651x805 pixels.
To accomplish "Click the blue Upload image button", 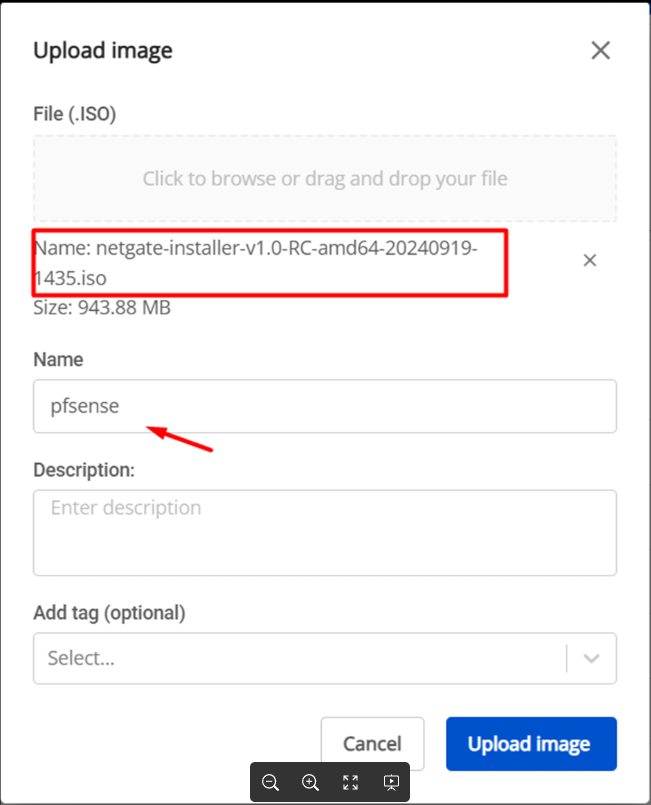I will click(530, 744).
